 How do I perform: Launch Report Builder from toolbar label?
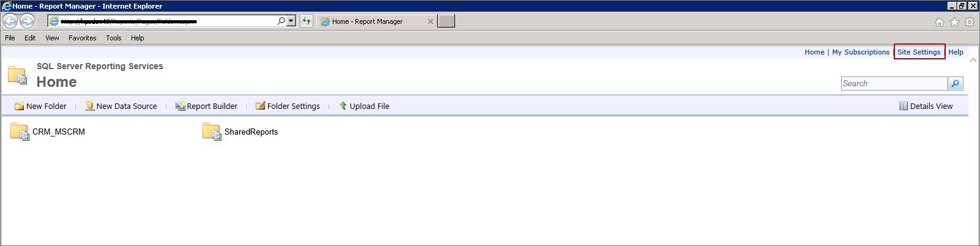212,106
